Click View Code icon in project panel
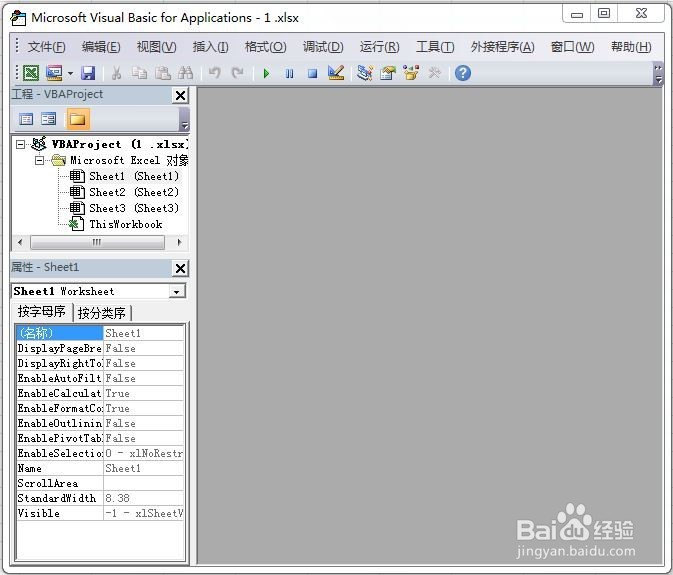 [x=26, y=119]
